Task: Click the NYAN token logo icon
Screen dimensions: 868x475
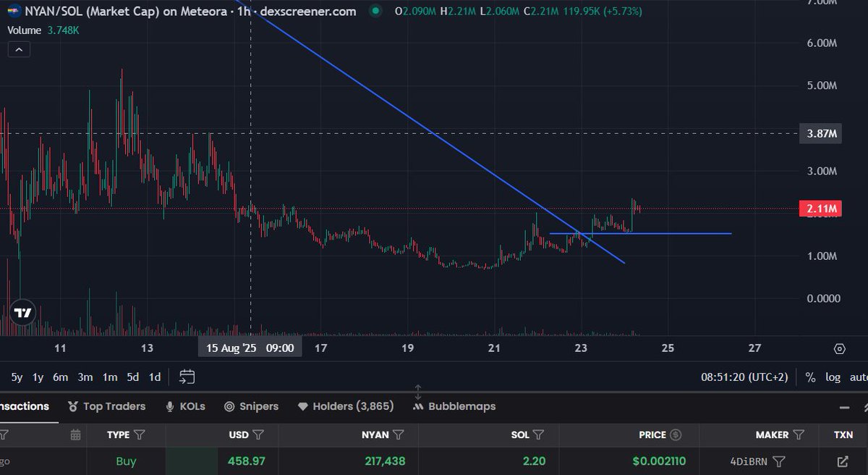Action: [x=14, y=12]
